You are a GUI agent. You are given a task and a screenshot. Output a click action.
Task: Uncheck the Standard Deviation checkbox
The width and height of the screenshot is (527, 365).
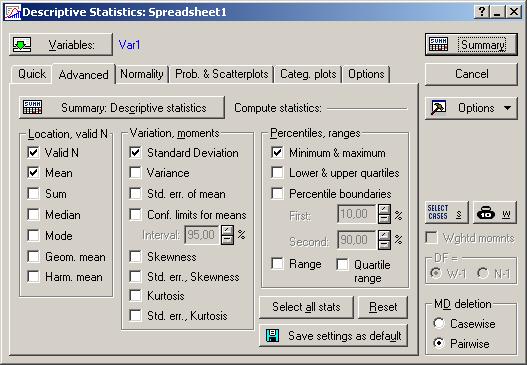(x=135, y=153)
